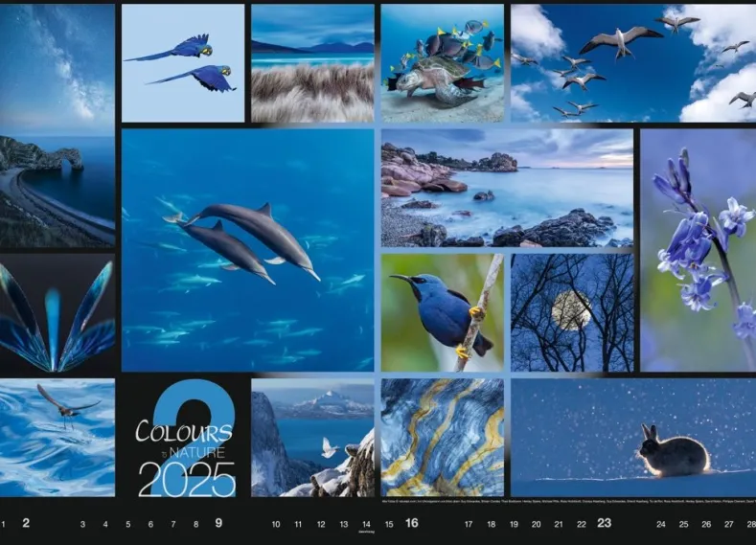Screen dimensions: 756x545
Task: Select date 19 on calendar strip
Action: (514, 524)
